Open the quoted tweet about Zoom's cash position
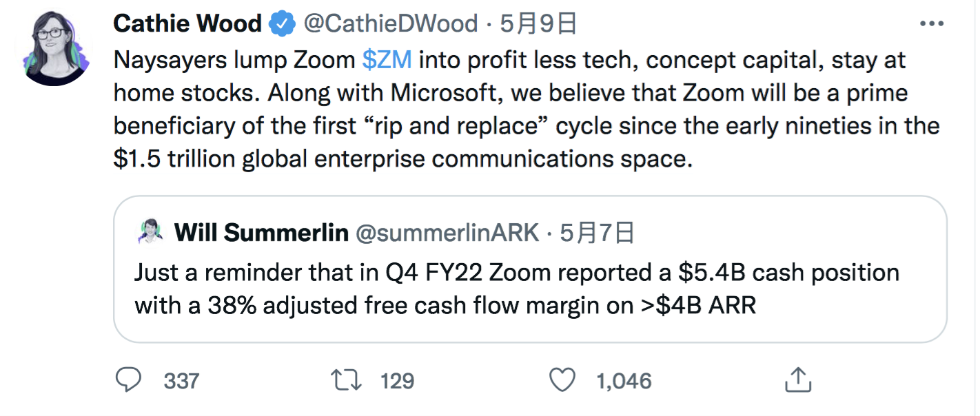This screenshot has height=416, width=980. click(517, 289)
